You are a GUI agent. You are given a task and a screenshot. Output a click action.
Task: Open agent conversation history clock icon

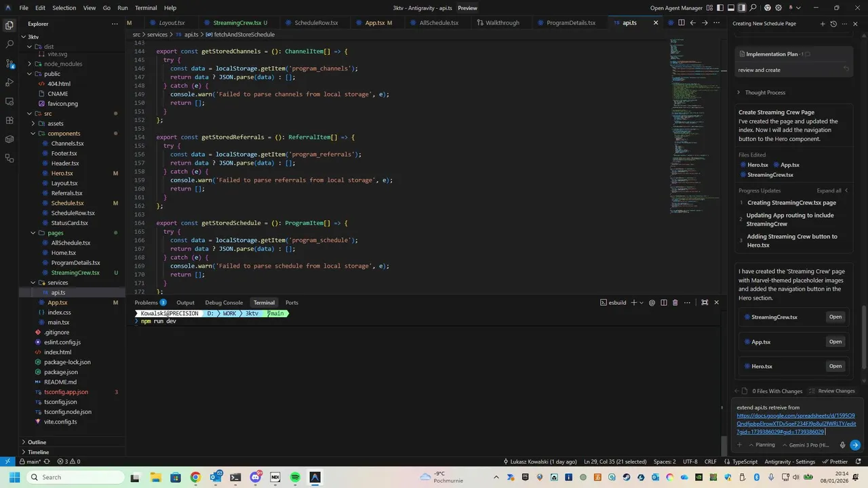834,24
